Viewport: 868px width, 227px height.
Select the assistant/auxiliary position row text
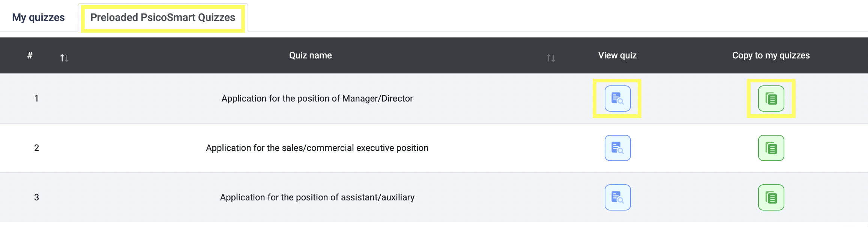pos(317,197)
